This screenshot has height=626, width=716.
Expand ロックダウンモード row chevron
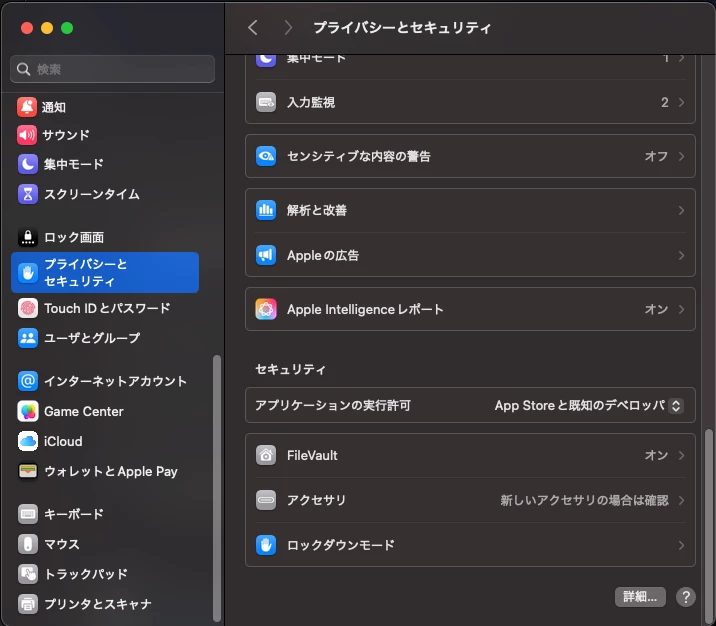(681, 545)
